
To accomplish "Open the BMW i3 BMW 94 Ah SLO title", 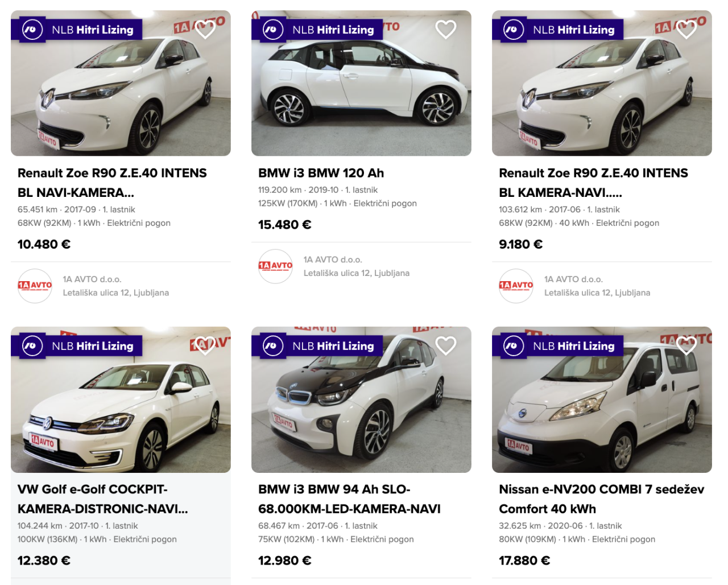I will (x=349, y=499).
